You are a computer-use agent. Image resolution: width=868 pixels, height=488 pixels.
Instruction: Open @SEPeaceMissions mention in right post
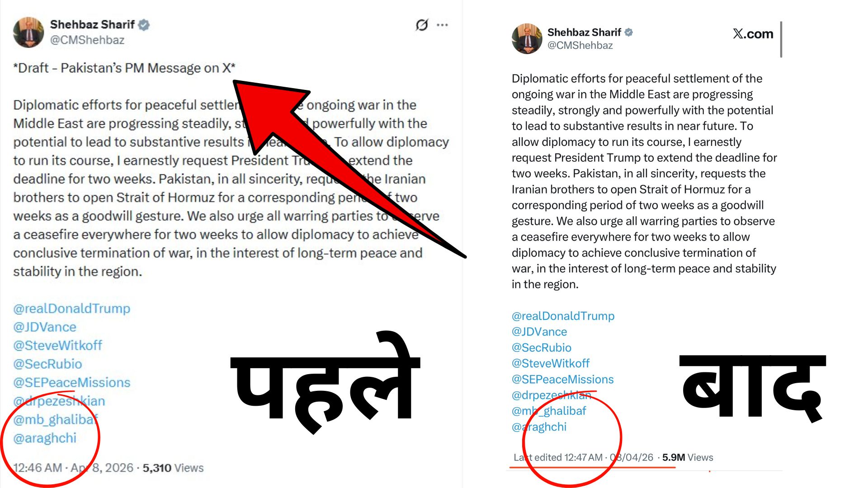point(563,380)
